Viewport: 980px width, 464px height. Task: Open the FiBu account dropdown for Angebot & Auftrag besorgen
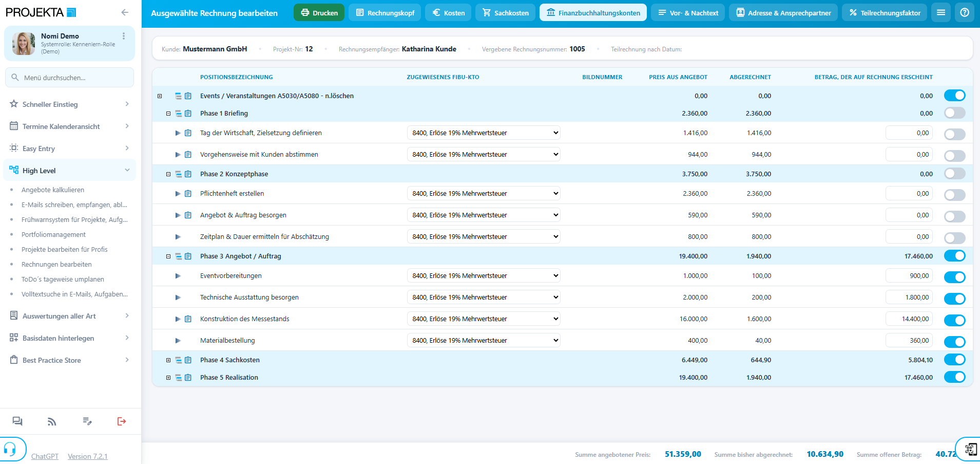click(484, 215)
